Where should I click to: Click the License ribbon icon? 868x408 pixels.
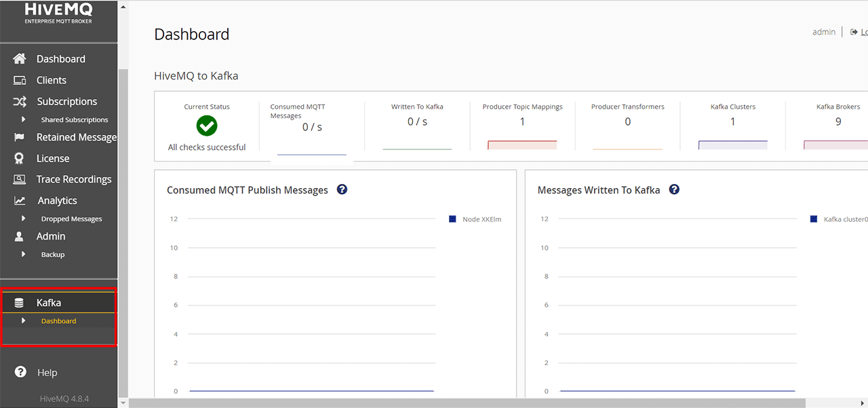(x=20, y=158)
